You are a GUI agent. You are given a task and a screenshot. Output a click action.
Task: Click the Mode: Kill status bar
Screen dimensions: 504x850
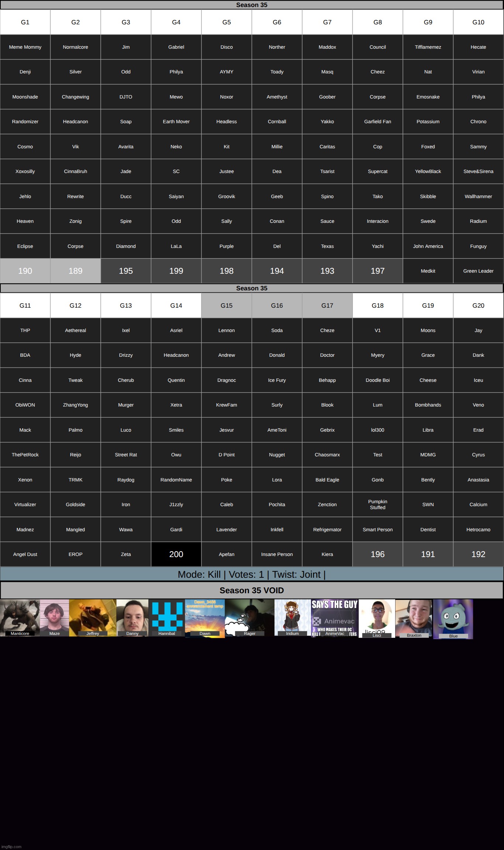(252, 574)
